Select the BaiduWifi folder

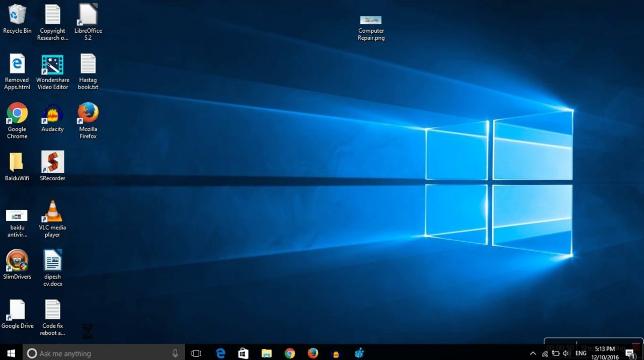(x=17, y=162)
